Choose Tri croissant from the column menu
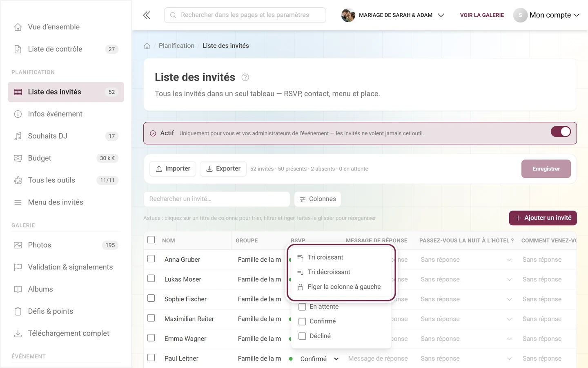588x368 pixels. coord(341,257)
